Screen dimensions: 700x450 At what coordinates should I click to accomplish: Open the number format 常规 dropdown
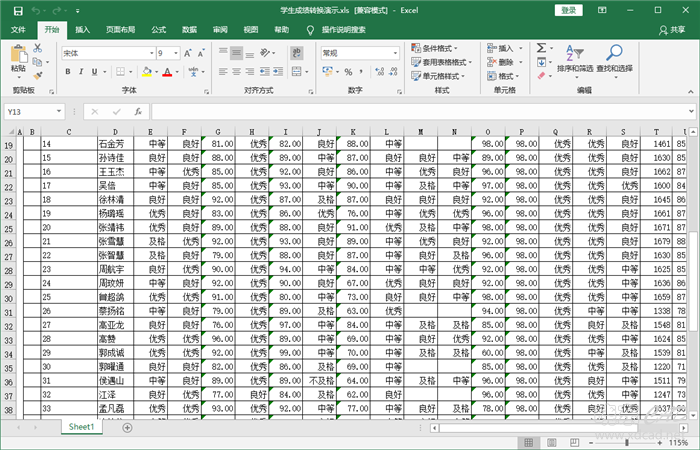click(x=395, y=53)
